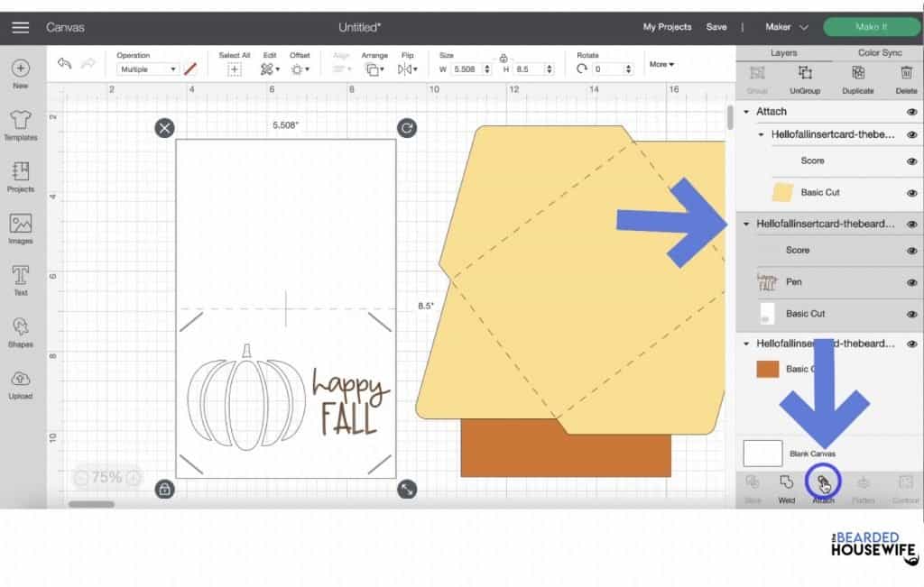The height and width of the screenshot is (587, 924).
Task: Open the Maker machine selector dropdown
Action: [x=790, y=27]
